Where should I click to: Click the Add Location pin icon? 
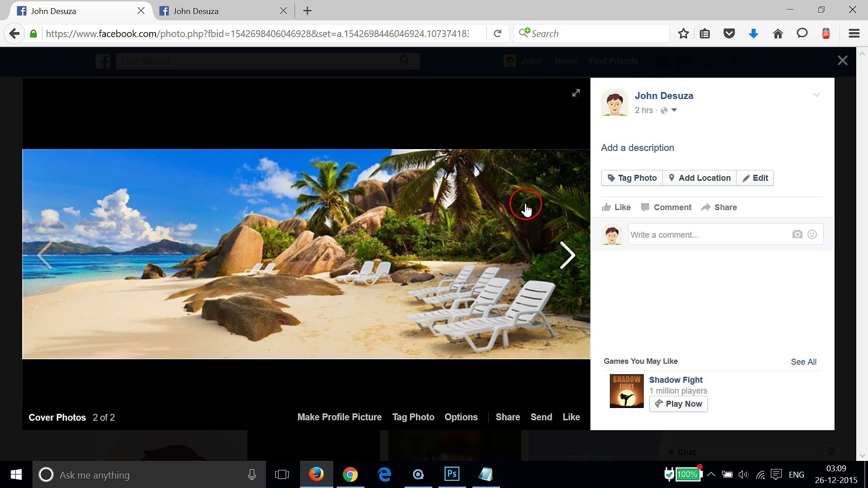[672, 178]
